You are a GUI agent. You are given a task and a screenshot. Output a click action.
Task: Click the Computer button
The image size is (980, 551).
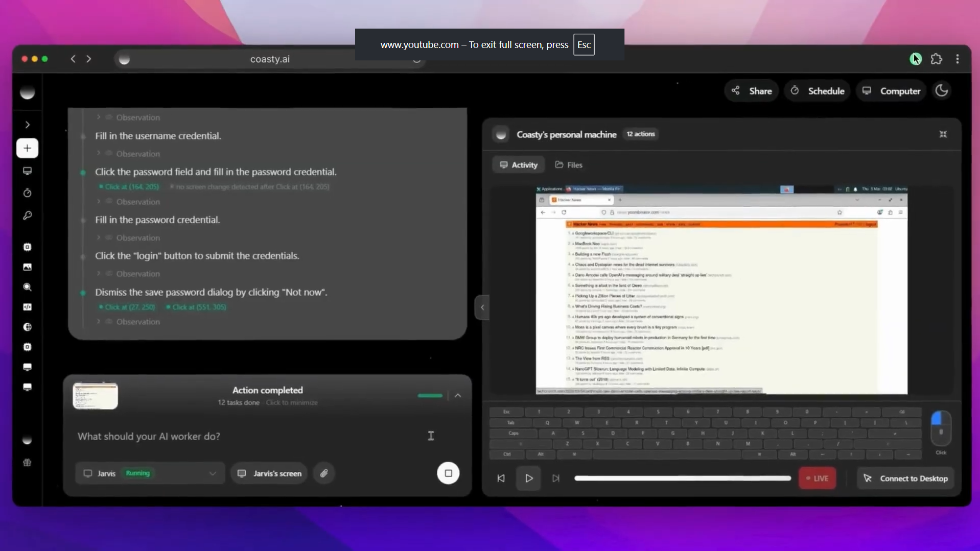tap(891, 91)
